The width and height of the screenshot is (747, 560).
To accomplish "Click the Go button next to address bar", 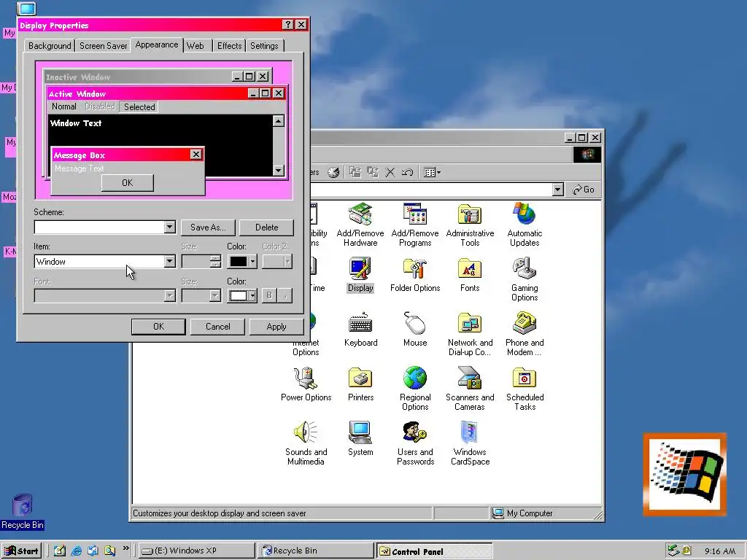I will [x=584, y=190].
